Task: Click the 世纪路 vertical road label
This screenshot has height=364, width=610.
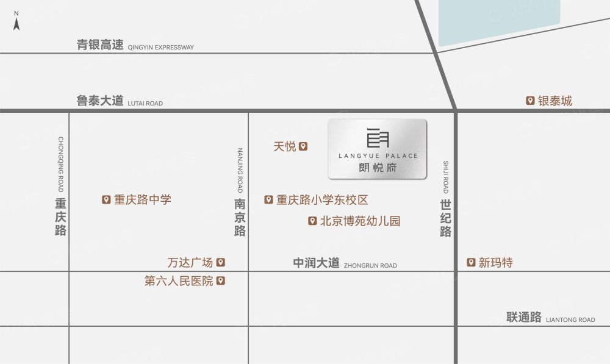Action: (445, 218)
